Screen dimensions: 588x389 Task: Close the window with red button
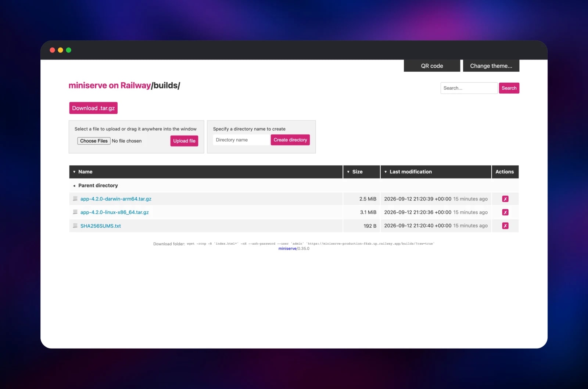pyautogui.click(x=53, y=50)
